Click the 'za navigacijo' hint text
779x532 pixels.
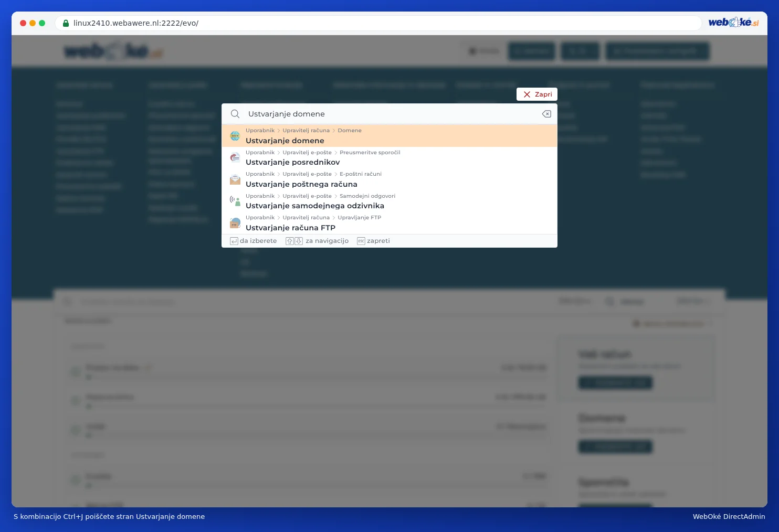327,241
